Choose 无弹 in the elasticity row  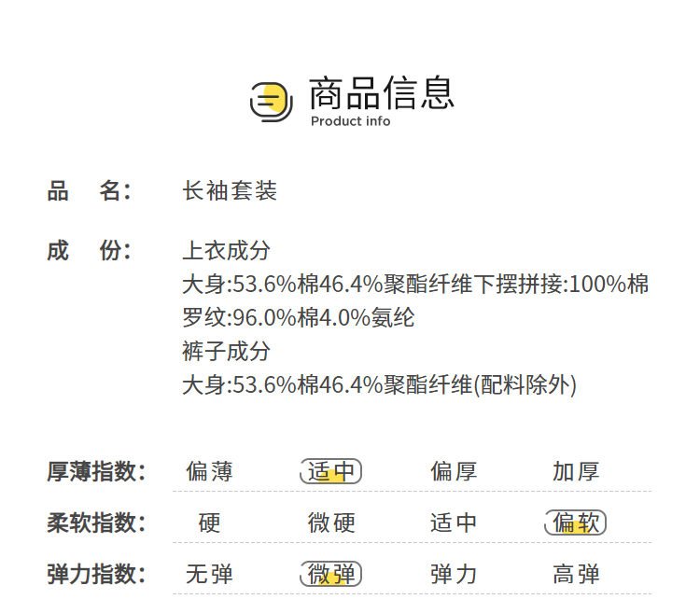point(209,574)
